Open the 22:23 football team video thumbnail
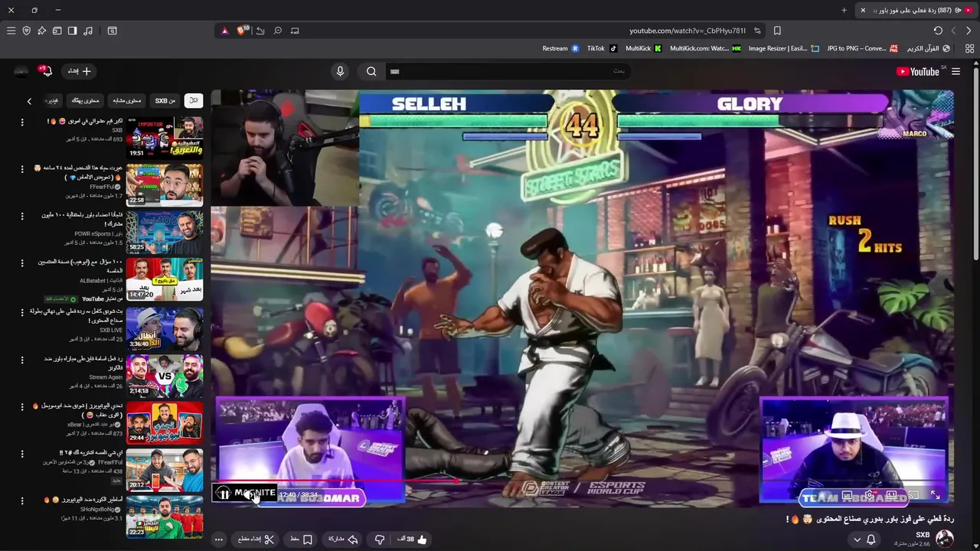This screenshot has height=551, width=980. point(165,517)
